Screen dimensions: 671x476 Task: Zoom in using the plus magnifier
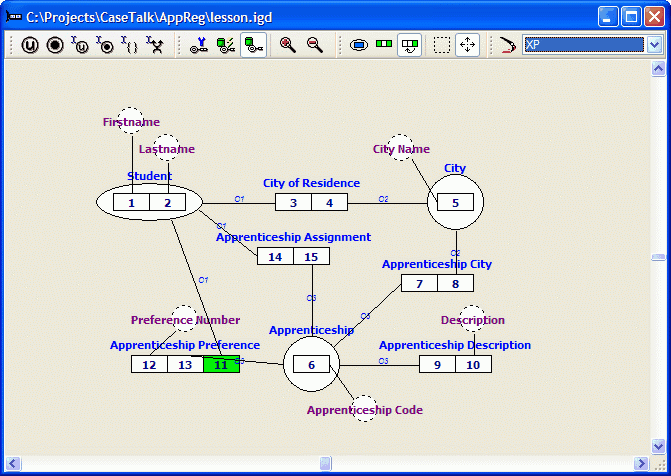288,45
